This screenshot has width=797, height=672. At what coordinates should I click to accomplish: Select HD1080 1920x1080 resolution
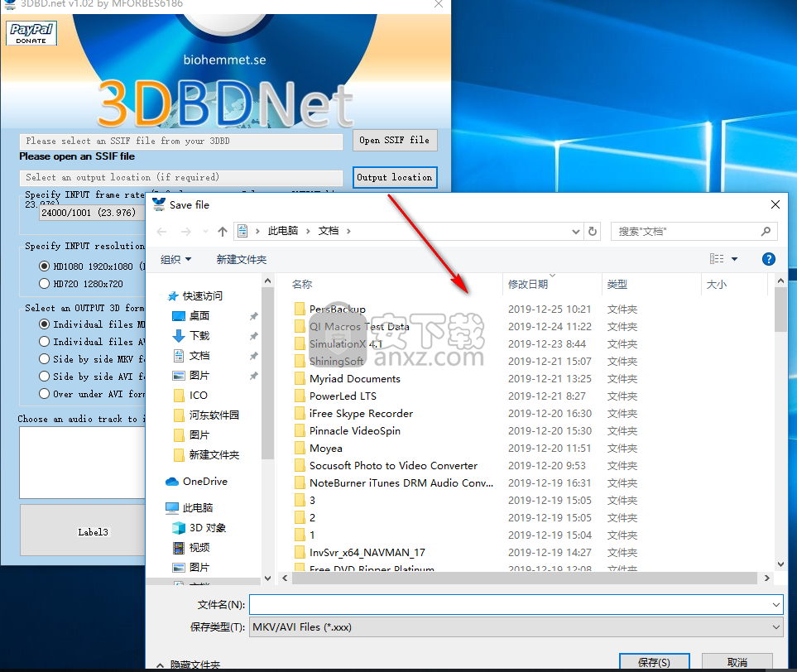(x=44, y=266)
